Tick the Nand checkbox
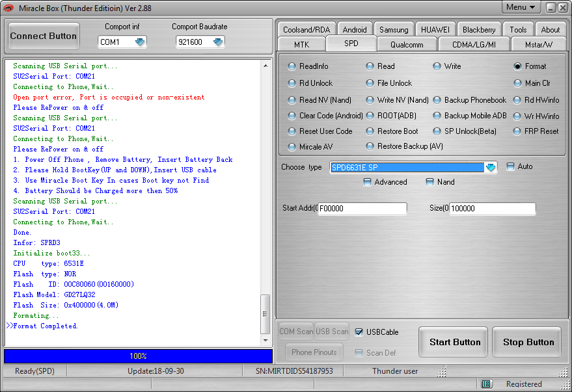Image resolution: width=572 pixels, height=392 pixels. pos(429,182)
